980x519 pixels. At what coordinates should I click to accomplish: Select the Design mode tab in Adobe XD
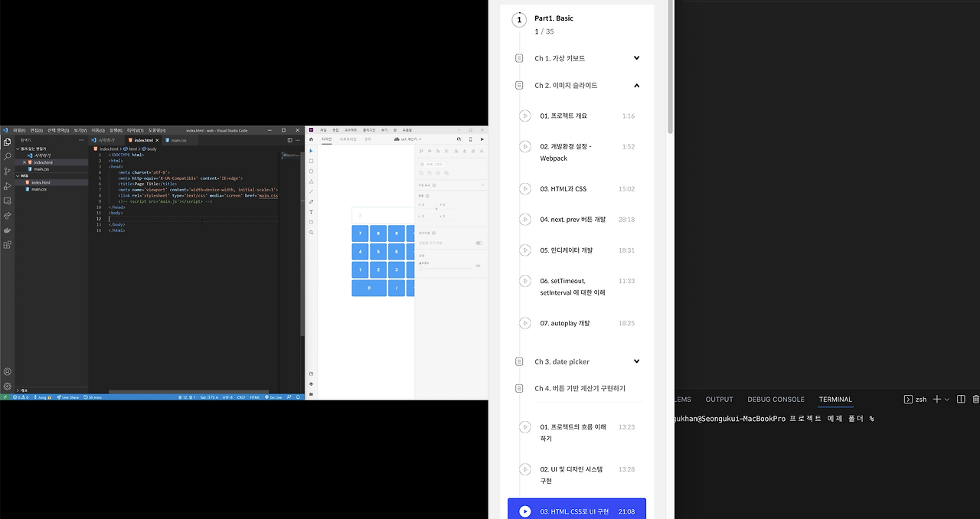[327, 139]
